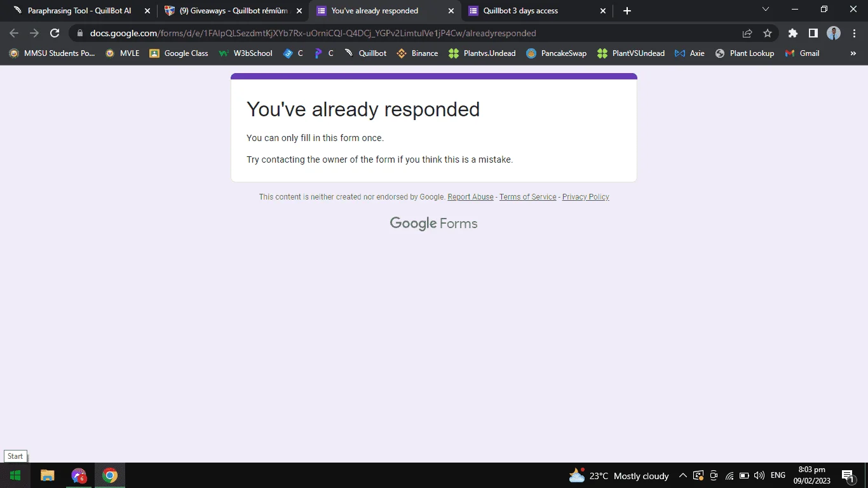Screen dimensions: 868x488
Task: Open the Extensions puzzle icon
Action: pos(792,33)
